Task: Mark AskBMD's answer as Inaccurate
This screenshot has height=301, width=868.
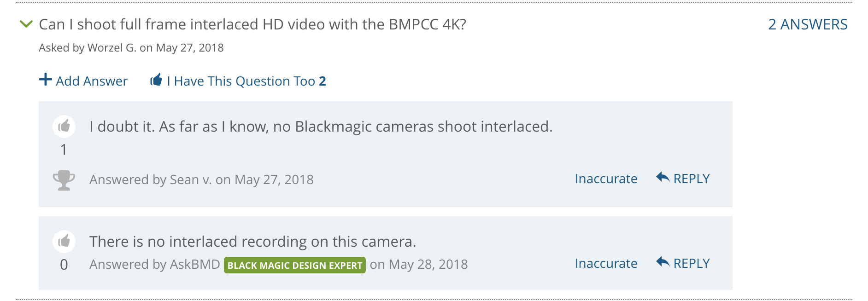Action: tap(606, 263)
